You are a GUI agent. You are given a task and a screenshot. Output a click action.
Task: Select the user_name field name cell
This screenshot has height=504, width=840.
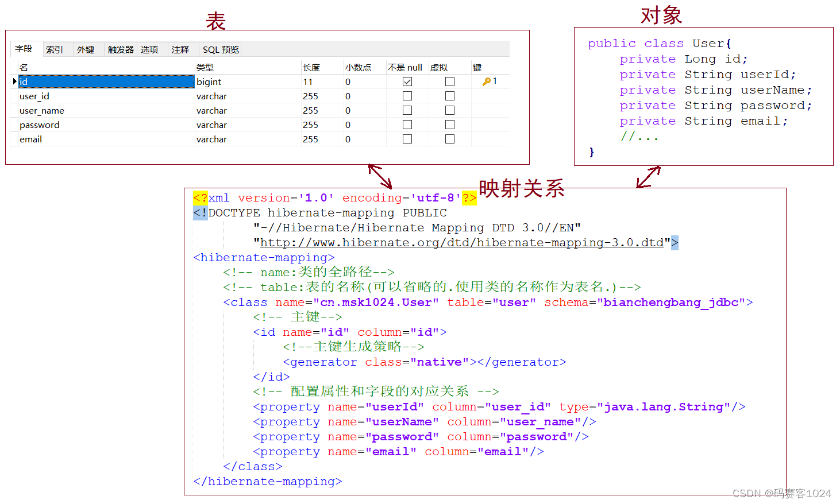pyautogui.click(x=106, y=110)
